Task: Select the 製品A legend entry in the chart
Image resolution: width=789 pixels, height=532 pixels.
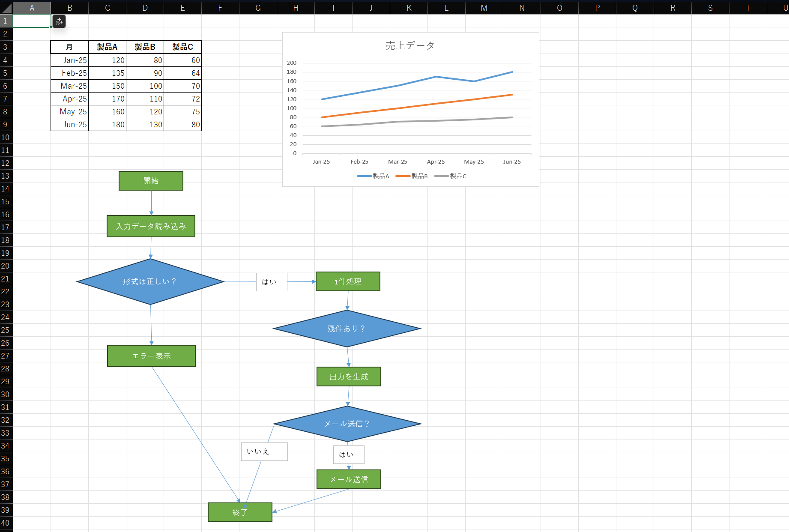Action: tap(380, 176)
